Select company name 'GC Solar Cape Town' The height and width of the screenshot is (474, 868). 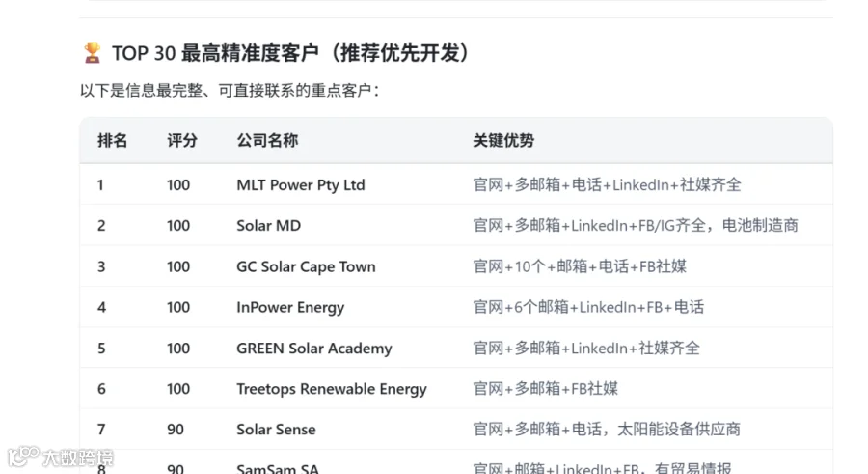306,266
